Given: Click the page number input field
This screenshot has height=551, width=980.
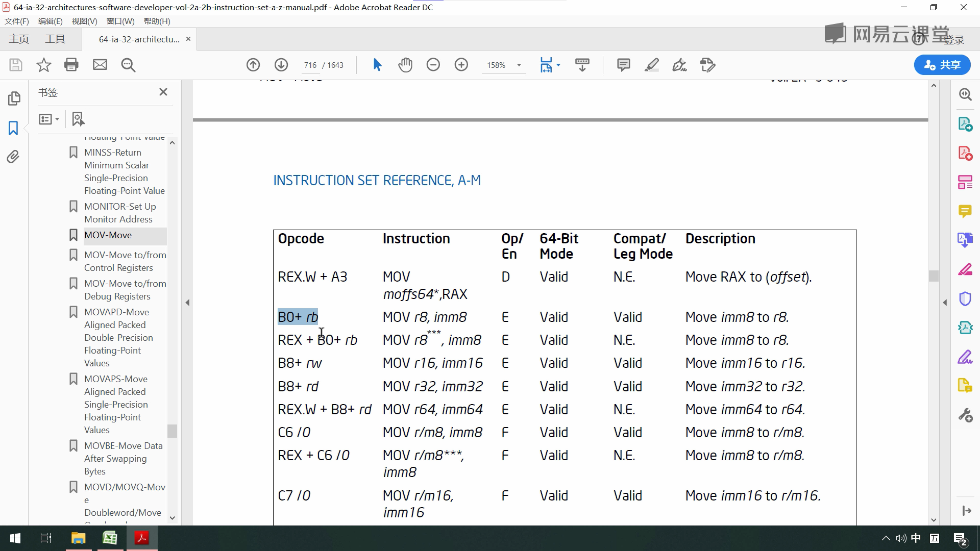Looking at the screenshot, I should [310, 65].
